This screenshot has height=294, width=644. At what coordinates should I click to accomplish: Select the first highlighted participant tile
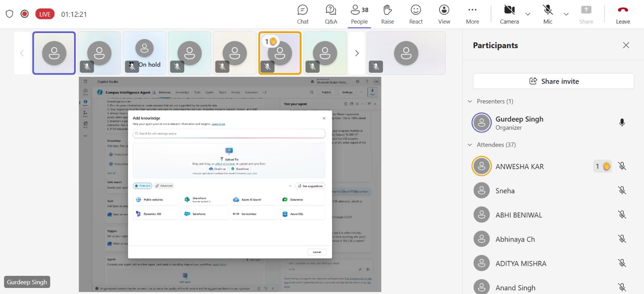pyautogui.click(x=54, y=53)
